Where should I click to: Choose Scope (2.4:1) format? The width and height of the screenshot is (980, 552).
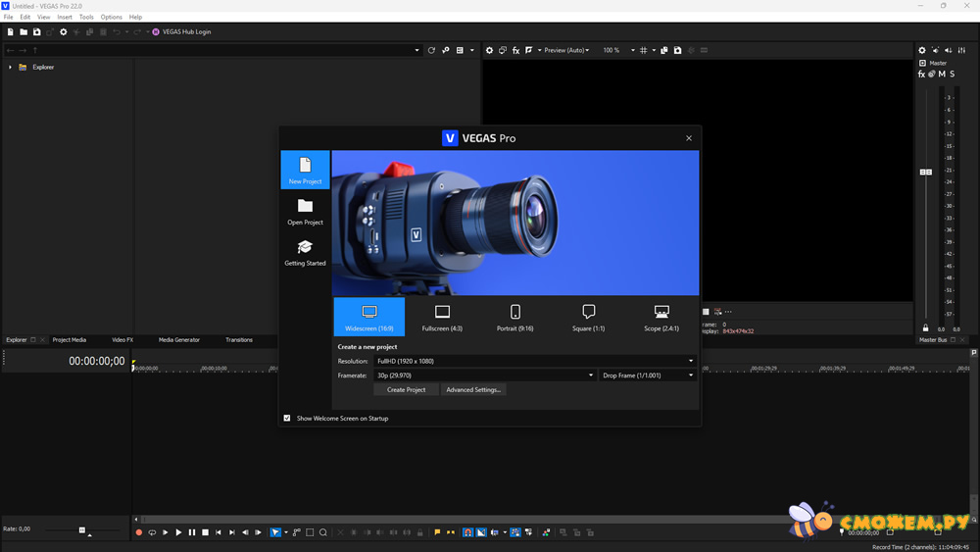[661, 317]
